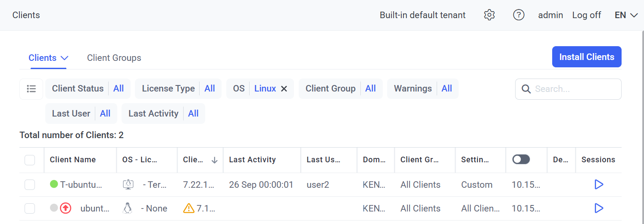Click the orange version warning icon
Image resolution: width=644 pixels, height=224 pixels.
pos(188,208)
